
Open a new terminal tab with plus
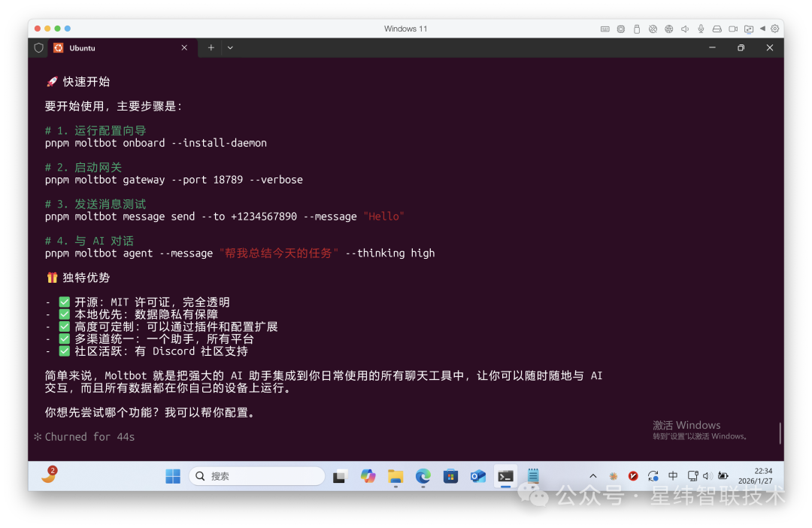(211, 47)
